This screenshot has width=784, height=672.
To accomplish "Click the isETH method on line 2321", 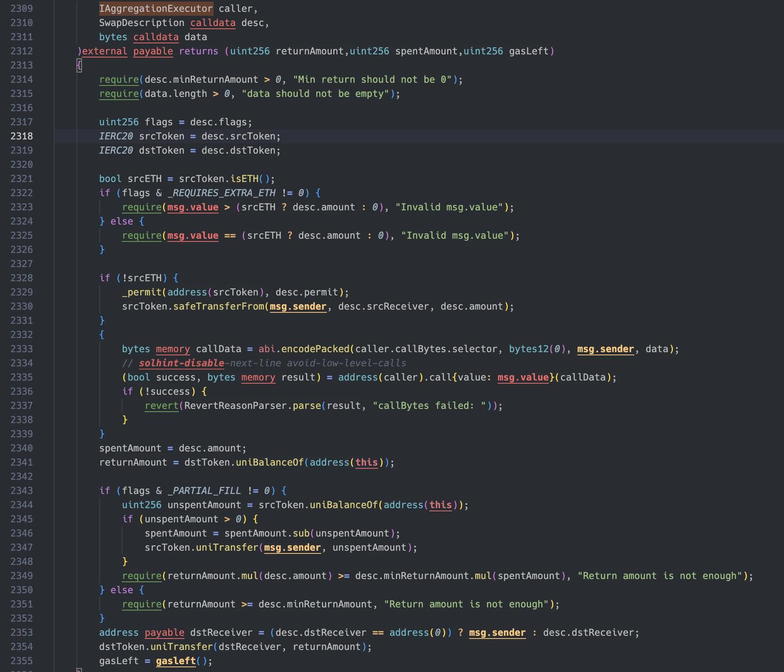I will click(x=244, y=179).
